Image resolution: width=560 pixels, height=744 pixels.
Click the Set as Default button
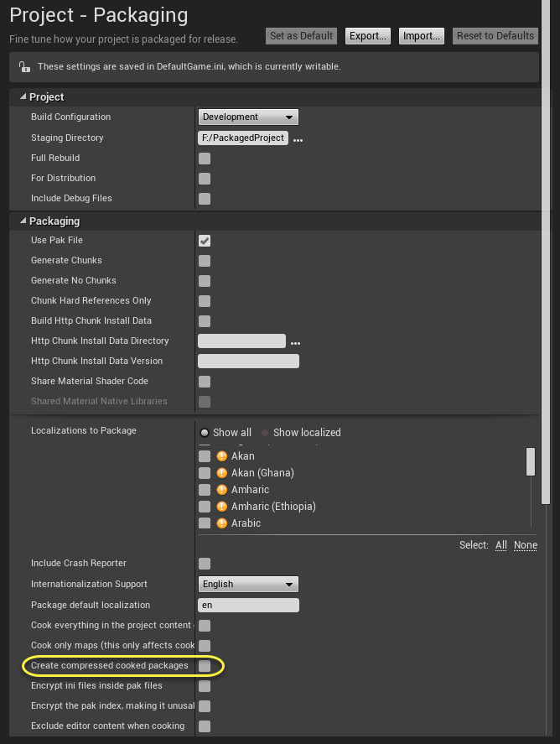300,35
